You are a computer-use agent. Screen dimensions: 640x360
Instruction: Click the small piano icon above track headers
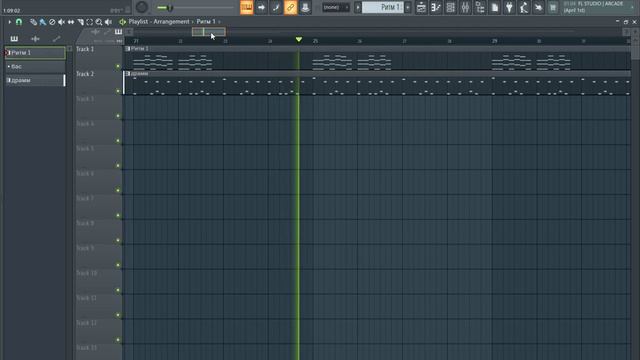click(x=118, y=32)
